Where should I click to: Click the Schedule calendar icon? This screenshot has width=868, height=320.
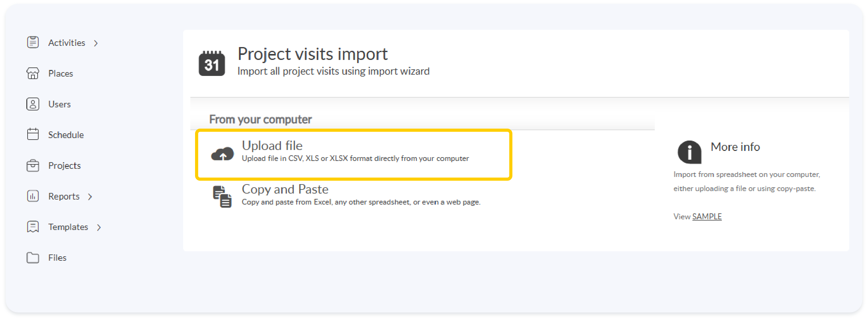[33, 135]
